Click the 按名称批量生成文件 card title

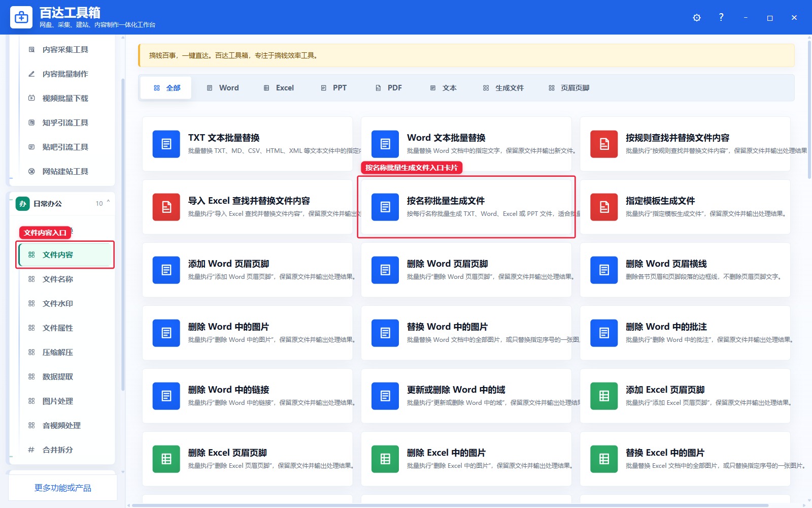point(446,201)
